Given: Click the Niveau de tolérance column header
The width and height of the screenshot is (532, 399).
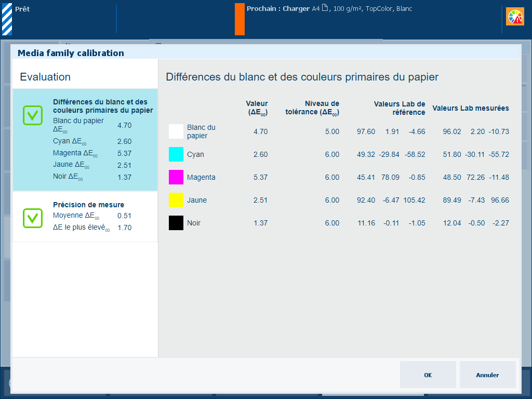Looking at the screenshot, I should tap(313, 108).
